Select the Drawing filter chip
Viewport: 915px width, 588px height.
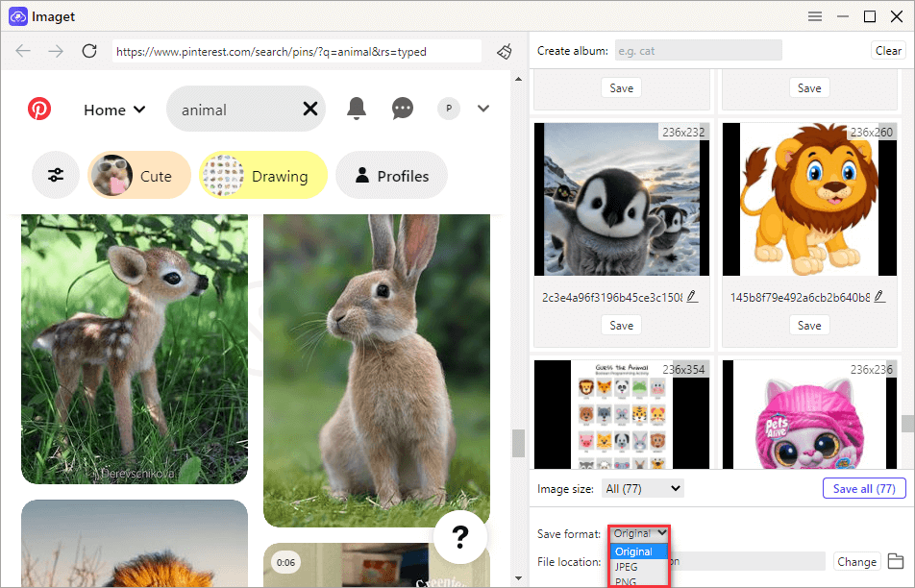click(x=263, y=175)
